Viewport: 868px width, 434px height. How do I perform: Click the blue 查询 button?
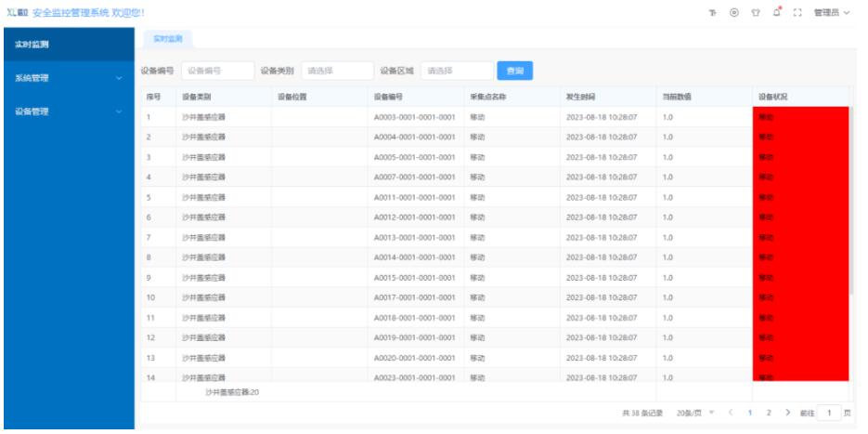click(514, 71)
